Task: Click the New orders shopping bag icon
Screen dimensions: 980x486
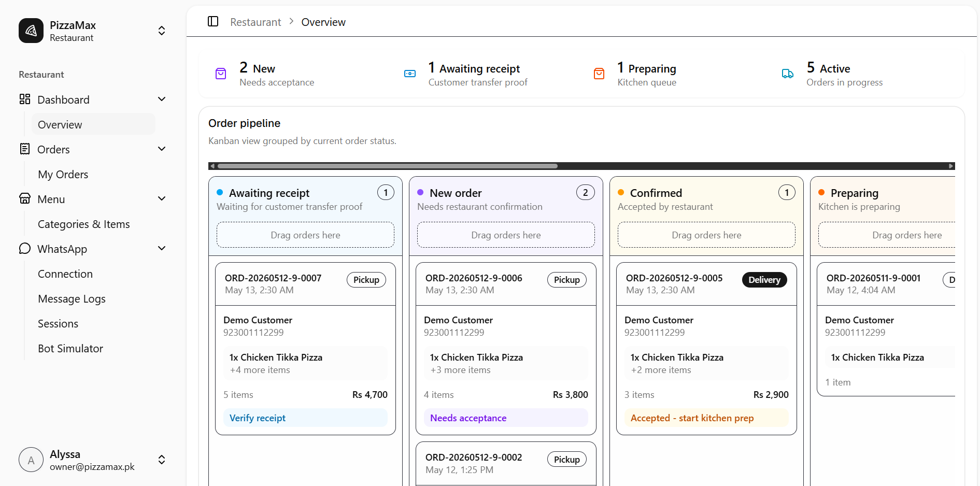Action: click(221, 74)
